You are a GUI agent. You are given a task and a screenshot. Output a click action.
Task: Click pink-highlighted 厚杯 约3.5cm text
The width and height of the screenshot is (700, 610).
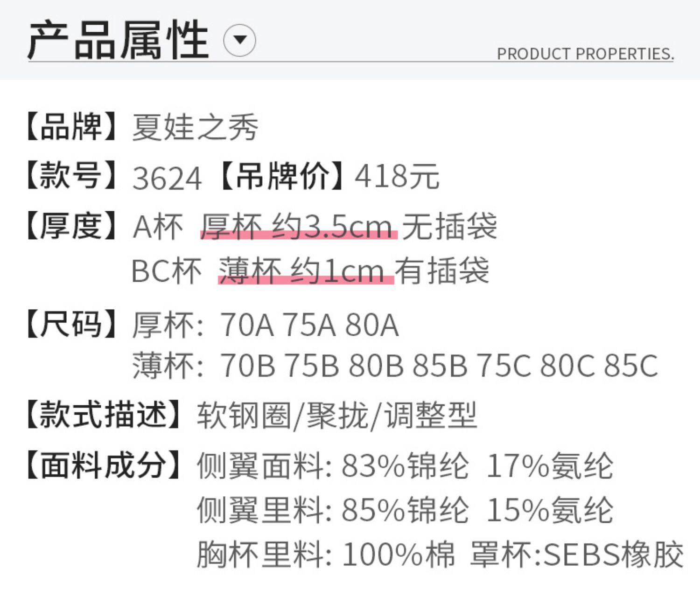click(299, 227)
